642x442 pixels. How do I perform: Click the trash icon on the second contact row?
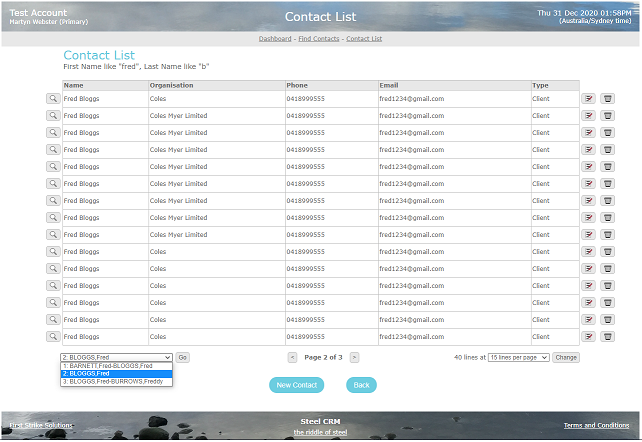(608, 116)
